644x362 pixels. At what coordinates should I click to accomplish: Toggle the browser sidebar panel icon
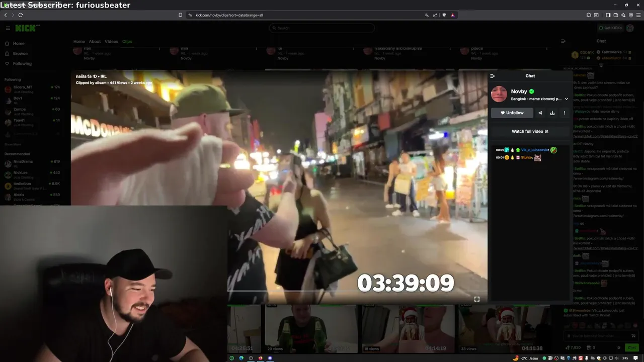(x=608, y=15)
